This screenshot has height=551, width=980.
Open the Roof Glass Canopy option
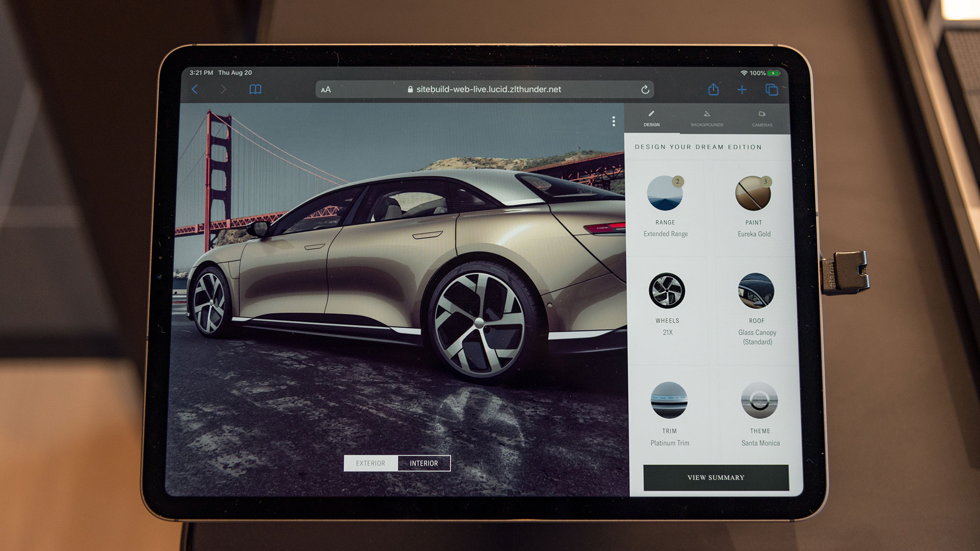click(x=756, y=291)
